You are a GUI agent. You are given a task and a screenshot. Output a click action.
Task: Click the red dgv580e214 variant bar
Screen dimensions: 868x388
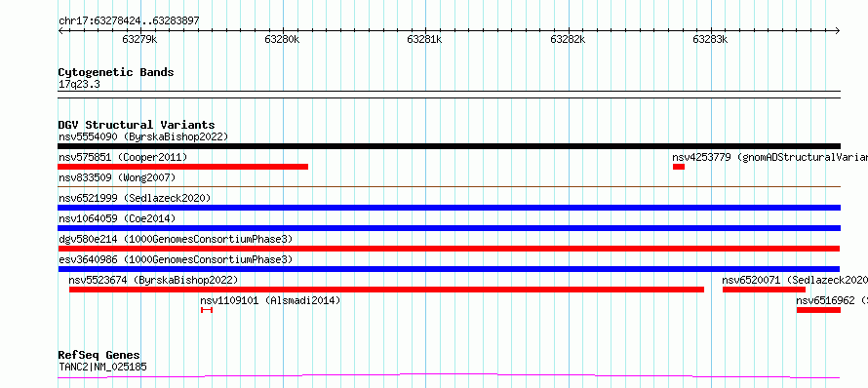pos(449,249)
